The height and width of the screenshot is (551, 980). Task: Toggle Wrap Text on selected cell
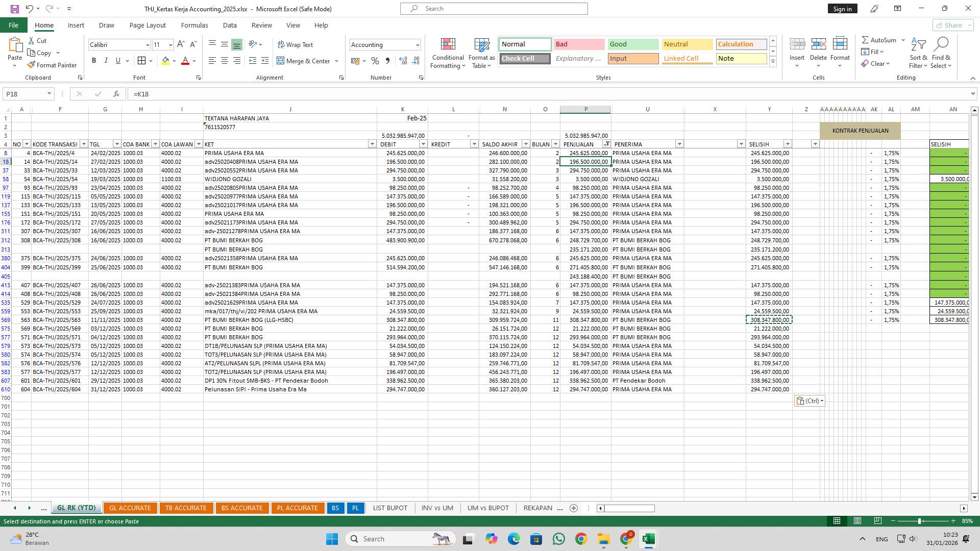(296, 45)
